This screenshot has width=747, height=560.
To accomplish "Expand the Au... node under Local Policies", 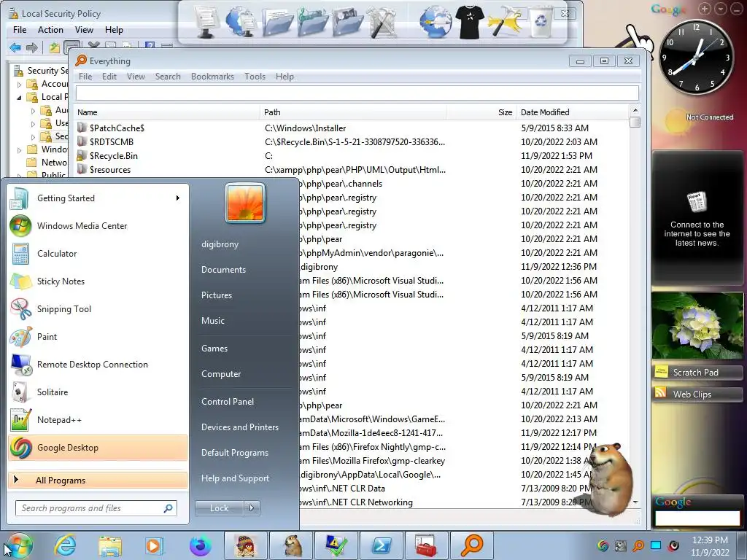I will point(34,111).
